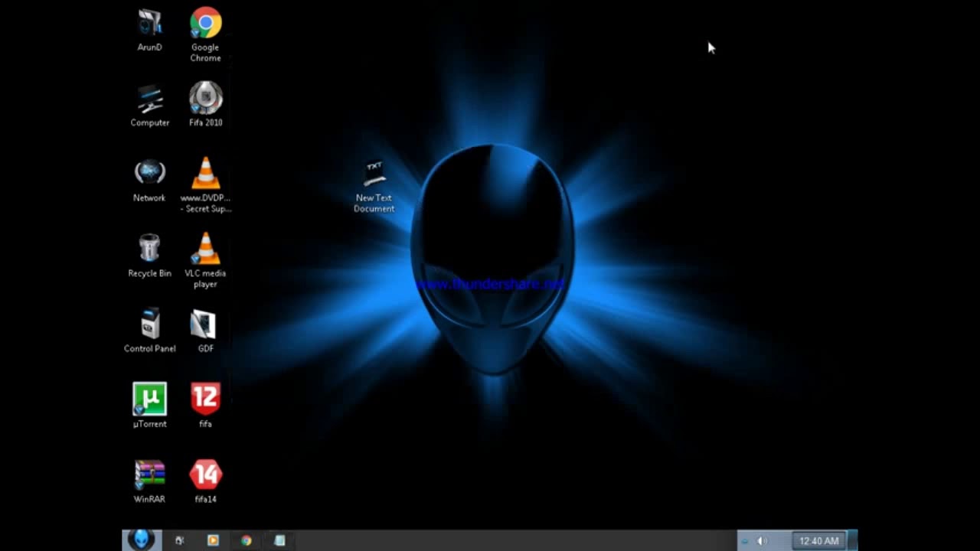Click the "Recycle Bin" label text
Image resolution: width=980 pixels, height=551 pixels.
(149, 273)
